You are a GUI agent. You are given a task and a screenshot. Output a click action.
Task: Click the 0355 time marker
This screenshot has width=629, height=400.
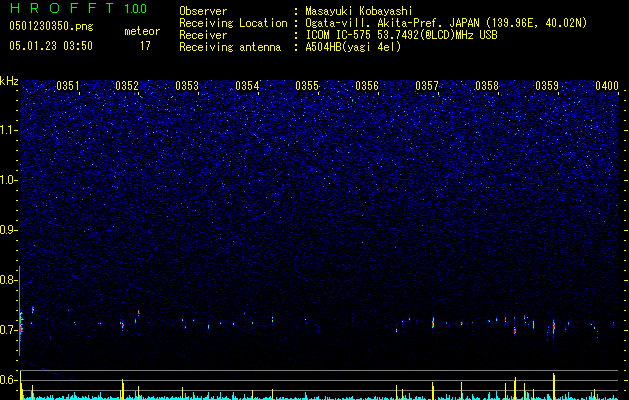pos(307,86)
